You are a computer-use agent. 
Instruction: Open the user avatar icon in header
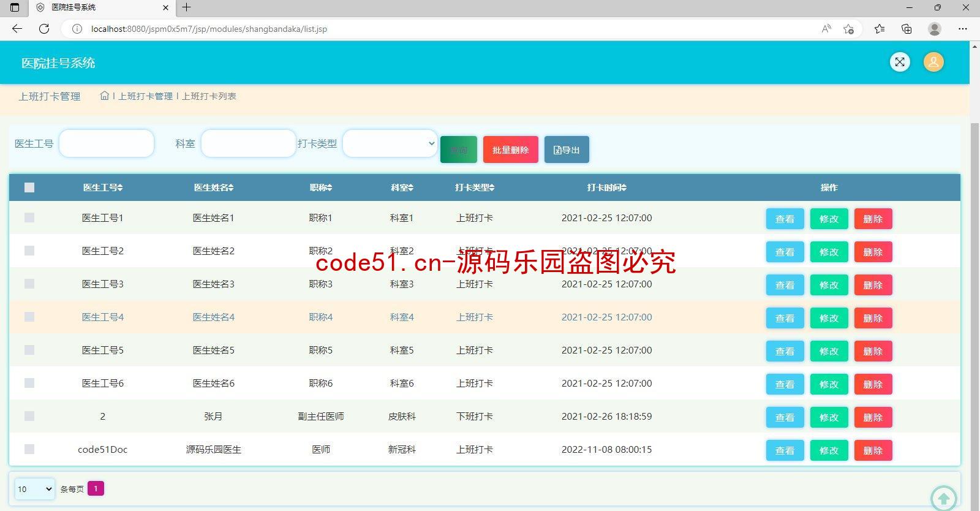click(x=933, y=62)
